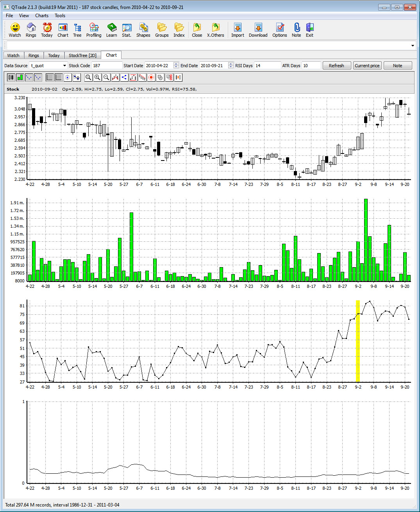The image size is (420, 512).
Task: Click the yellow RSI marker at 9-2
Action: click(x=357, y=341)
